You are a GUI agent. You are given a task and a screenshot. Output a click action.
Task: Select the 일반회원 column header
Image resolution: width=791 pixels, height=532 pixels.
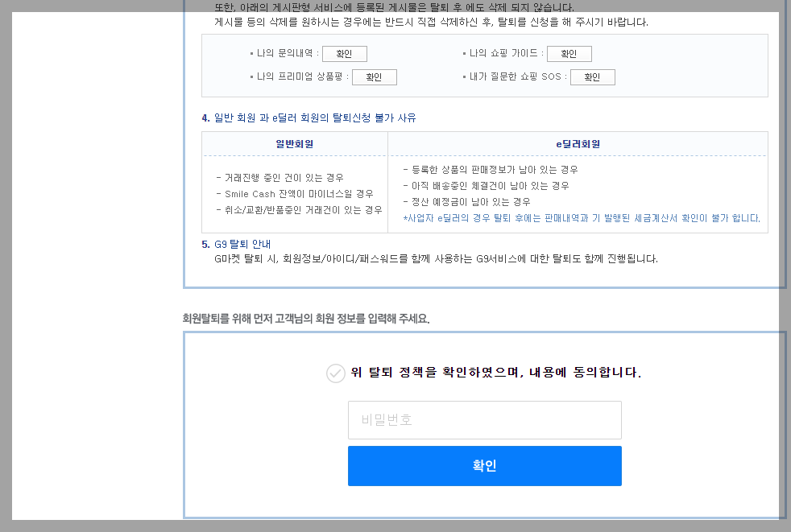pos(295,144)
